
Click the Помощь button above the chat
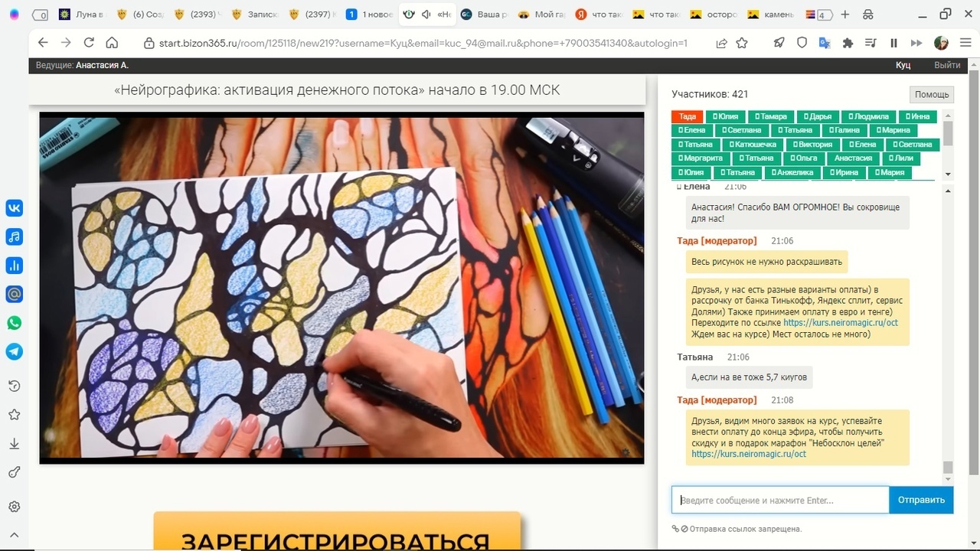[931, 94]
